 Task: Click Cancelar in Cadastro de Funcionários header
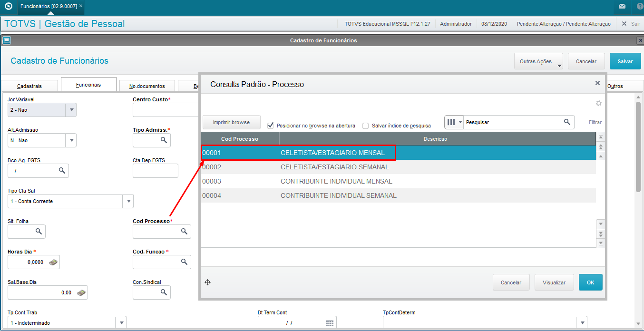[586, 61]
